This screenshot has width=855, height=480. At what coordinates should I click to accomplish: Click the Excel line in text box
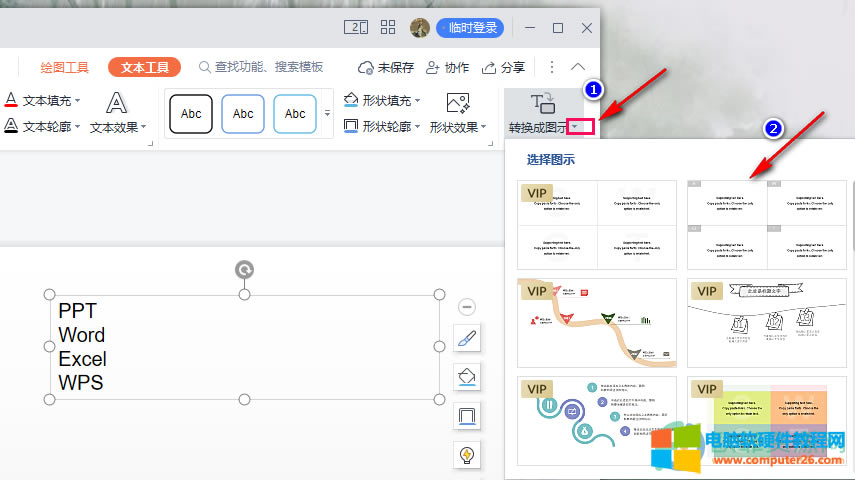(82, 359)
